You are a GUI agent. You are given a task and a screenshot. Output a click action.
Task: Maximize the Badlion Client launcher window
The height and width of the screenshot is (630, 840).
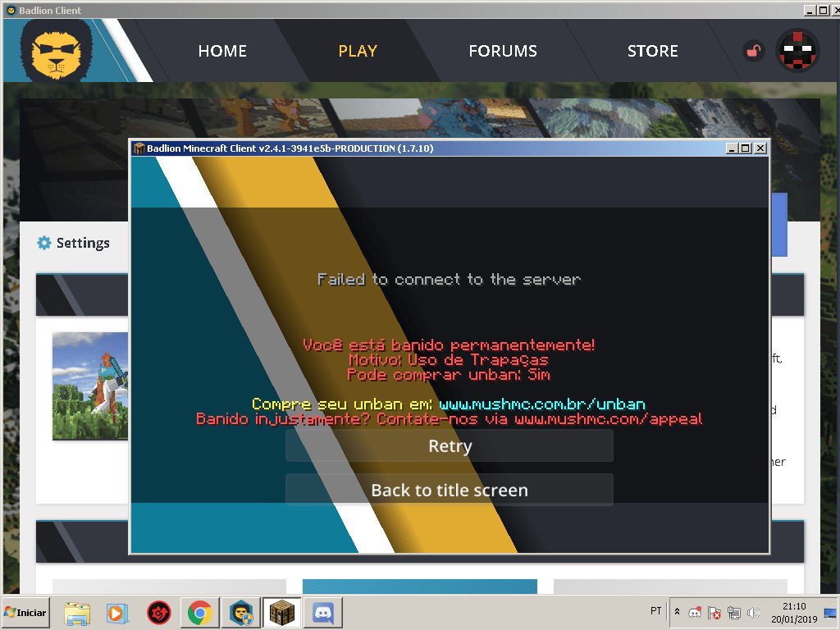click(x=823, y=10)
